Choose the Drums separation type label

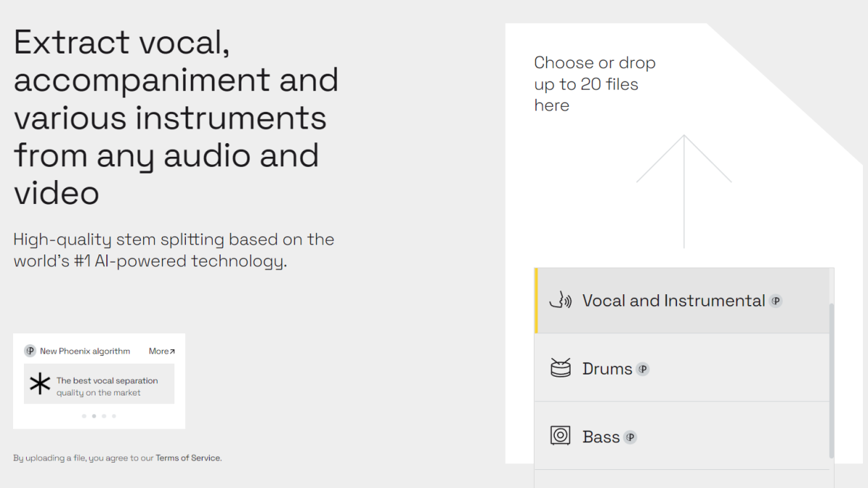point(608,369)
